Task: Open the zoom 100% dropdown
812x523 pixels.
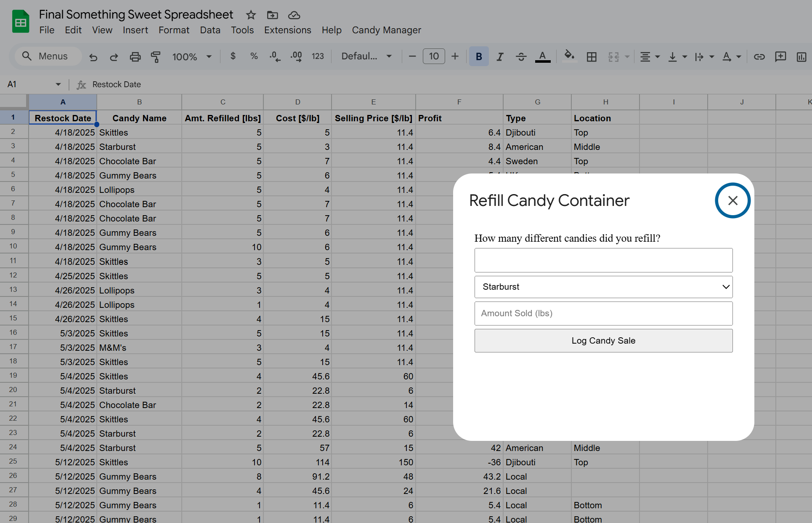Action: click(191, 56)
